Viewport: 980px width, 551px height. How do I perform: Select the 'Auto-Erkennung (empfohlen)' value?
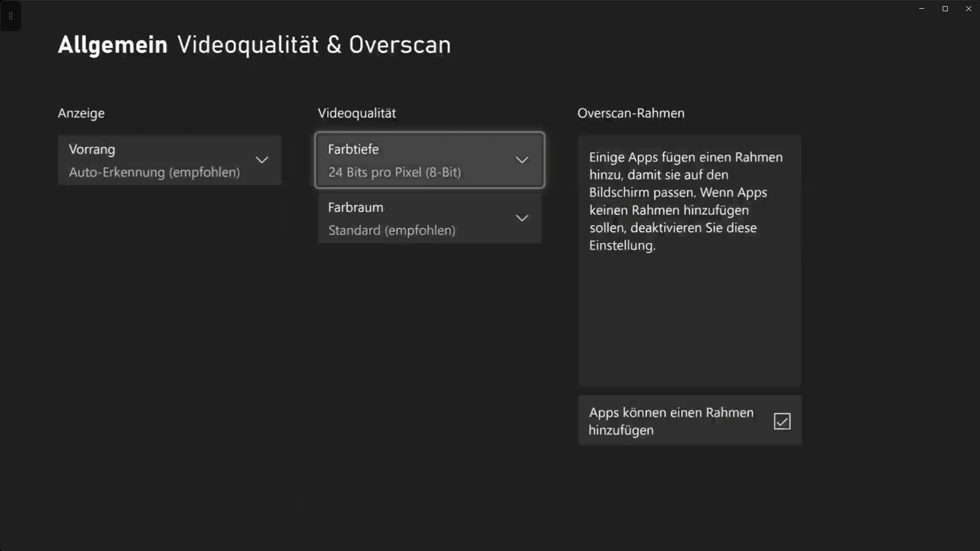[x=154, y=173]
